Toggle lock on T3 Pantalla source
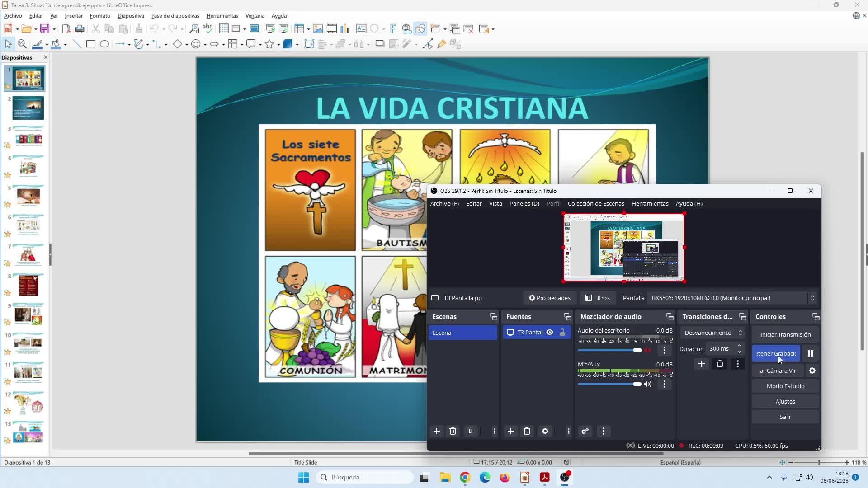Viewport: 868px width, 488px height. tap(562, 332)
